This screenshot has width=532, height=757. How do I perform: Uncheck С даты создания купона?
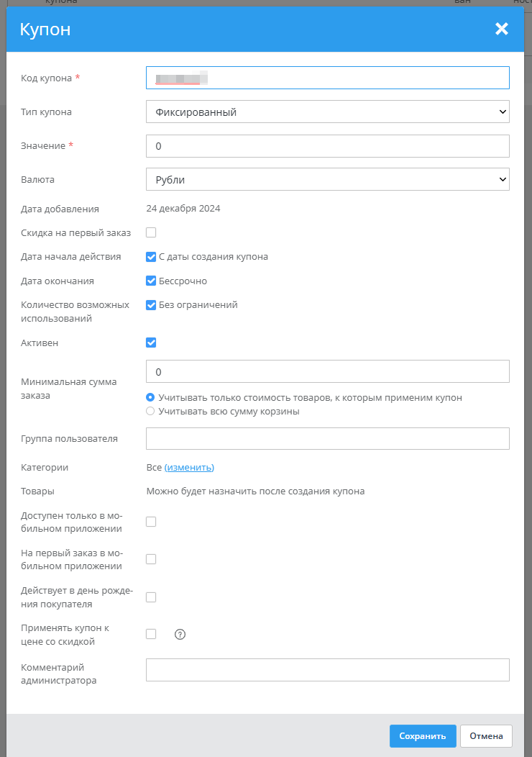pos(151,257)
